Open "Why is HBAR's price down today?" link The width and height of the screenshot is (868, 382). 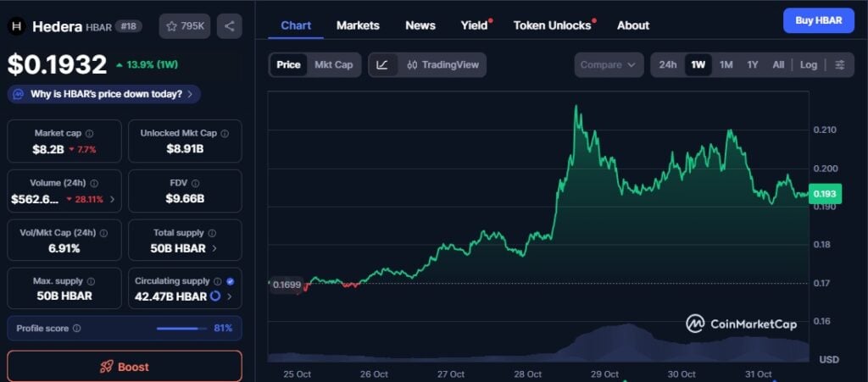105,94
